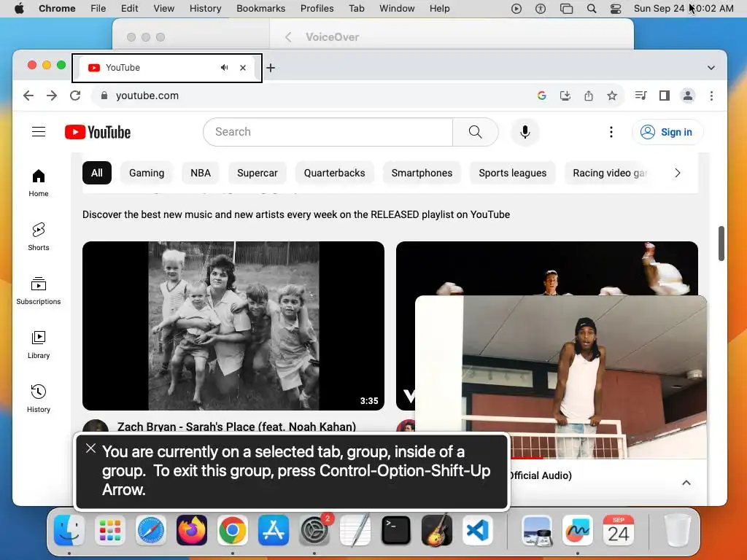Focus the YouTube Search field

click(x=328, y=132)
